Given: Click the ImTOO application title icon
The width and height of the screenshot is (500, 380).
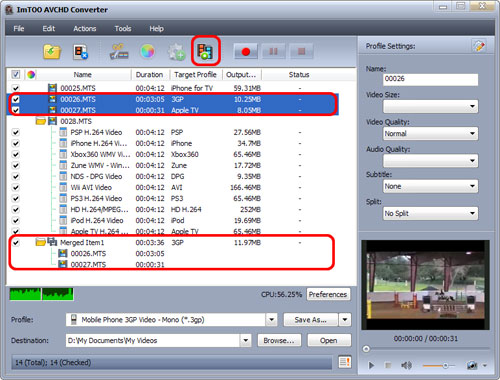Looking at the screenshot, I should coord(9,10).
